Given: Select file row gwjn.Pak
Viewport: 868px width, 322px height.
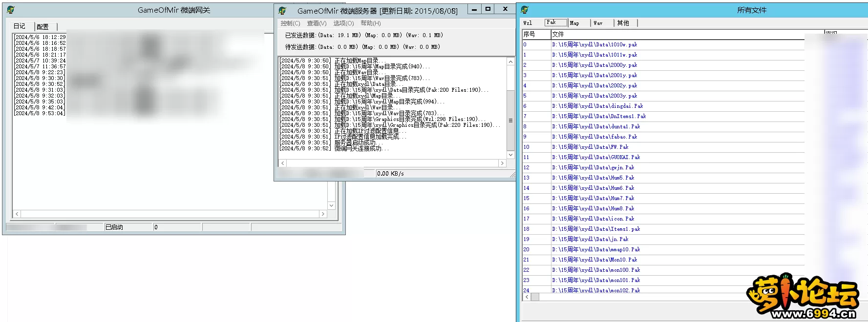Looking at the screenshot, I should point(663,167).
